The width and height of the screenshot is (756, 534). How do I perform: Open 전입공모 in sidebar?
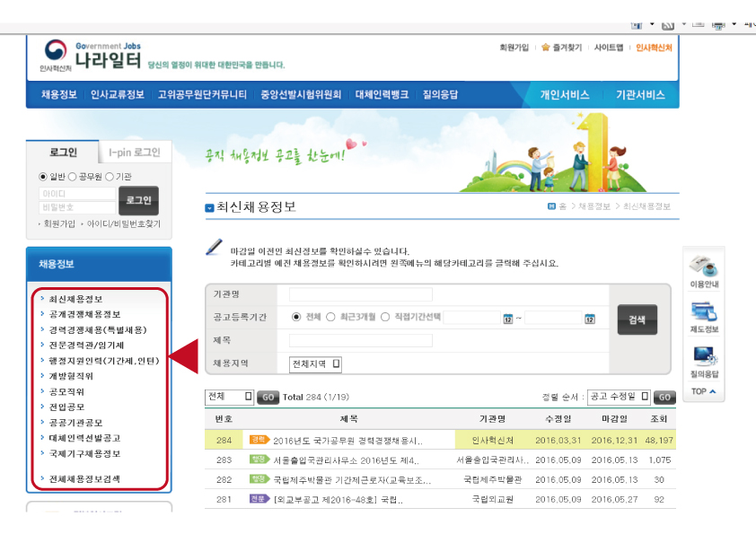66,407
